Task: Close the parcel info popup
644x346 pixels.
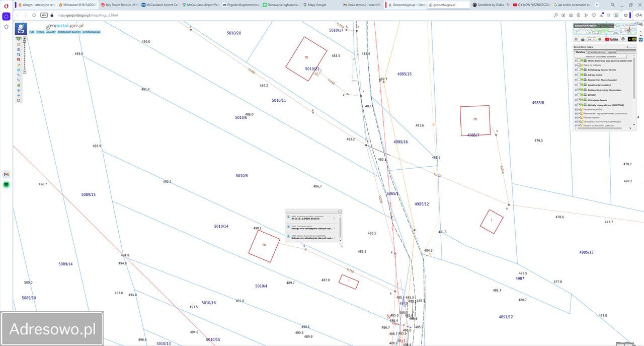Action: point(340,211)
